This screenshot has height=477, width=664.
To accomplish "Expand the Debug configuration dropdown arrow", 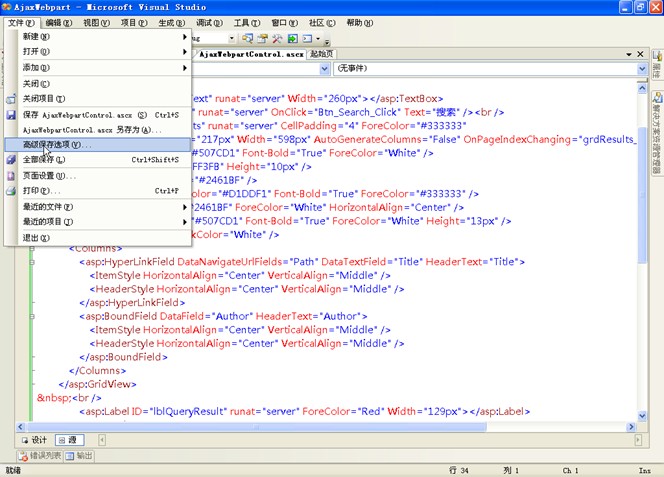I will pos(232,39).
